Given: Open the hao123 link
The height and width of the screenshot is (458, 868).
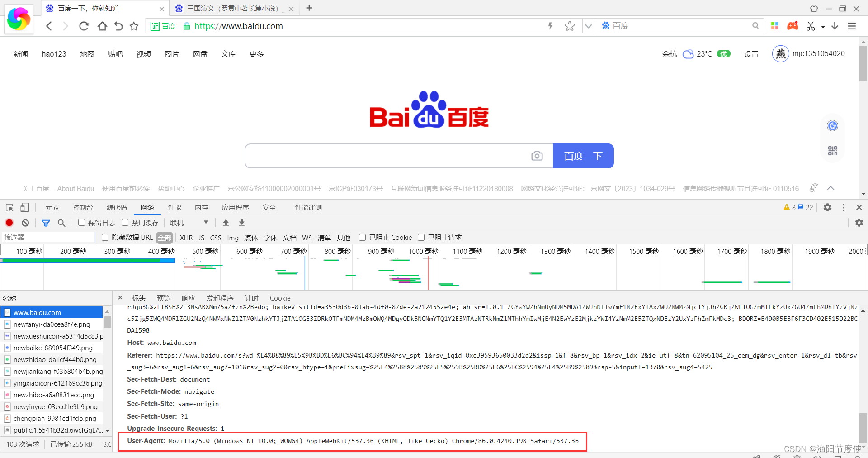Looking at the screenshot, I should [x=54, y=54].
